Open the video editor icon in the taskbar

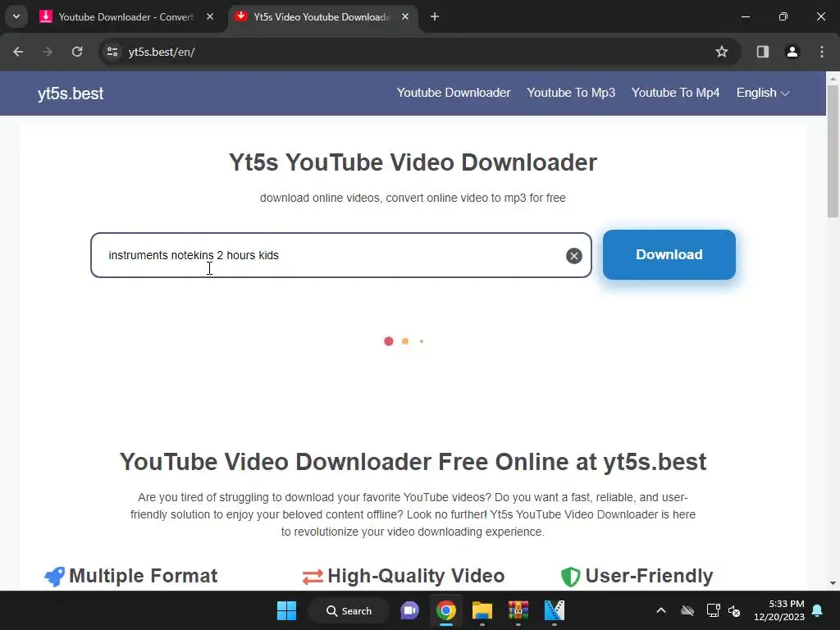tap(555, 610)
